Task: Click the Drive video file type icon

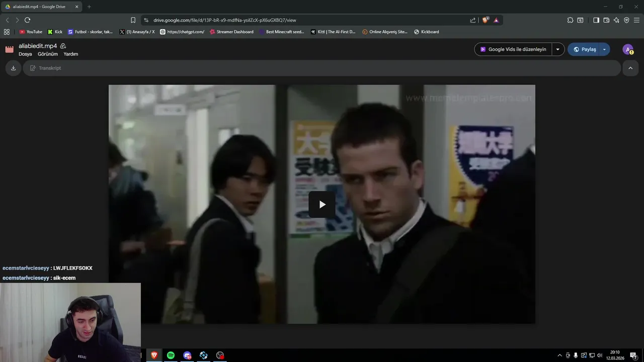Action: coord(9,49)
